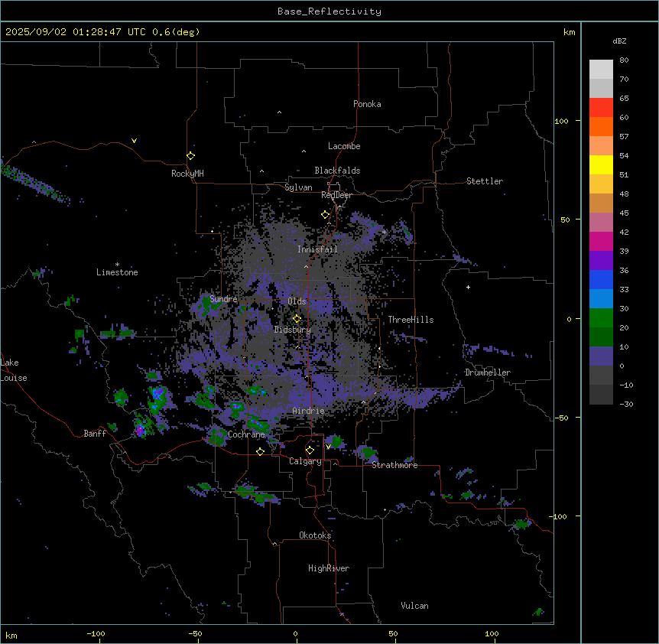Image resolution: width=659 pixels, height=644 pixels.
Task: Click the Calgary city label
Action: [305, 461]
